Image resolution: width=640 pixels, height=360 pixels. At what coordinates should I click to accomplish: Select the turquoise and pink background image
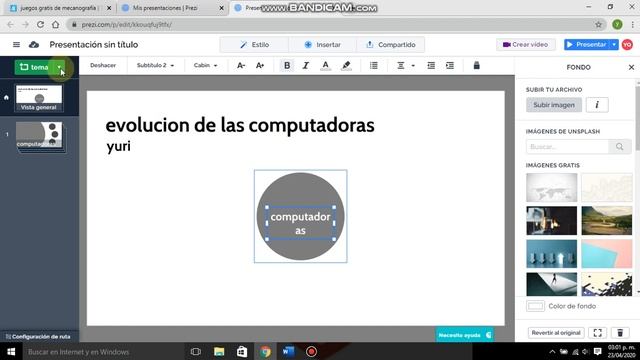[x=607, y=254]
